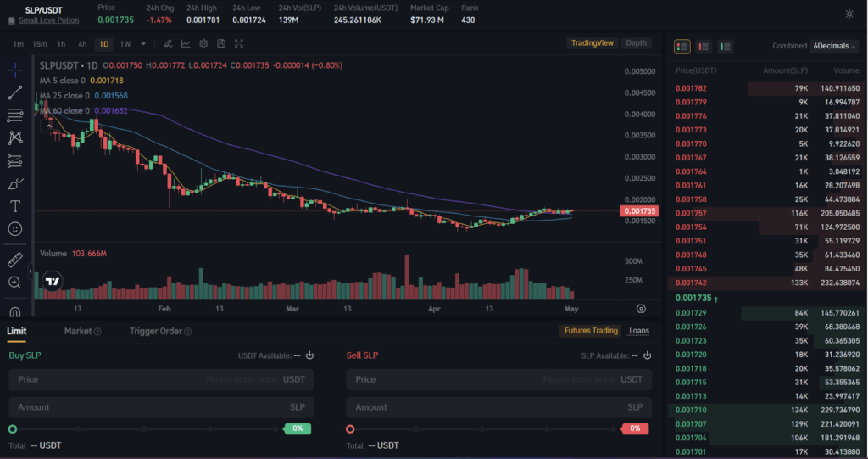Open the TradingView logo link
Screen dimensions: 868x459
53,282
